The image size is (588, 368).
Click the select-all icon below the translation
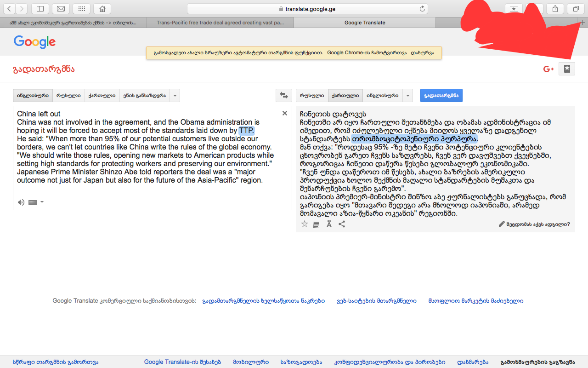(x=317, y=224)
